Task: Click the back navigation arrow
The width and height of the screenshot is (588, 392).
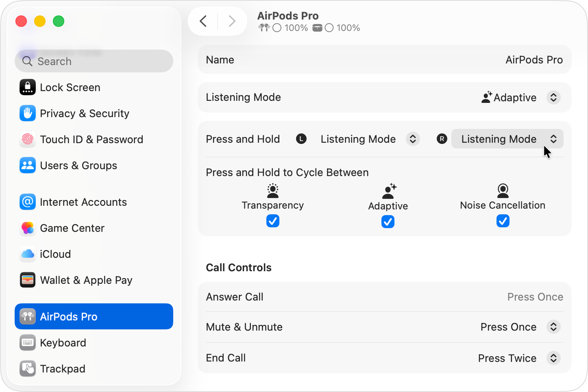Action: click(203, 21)
